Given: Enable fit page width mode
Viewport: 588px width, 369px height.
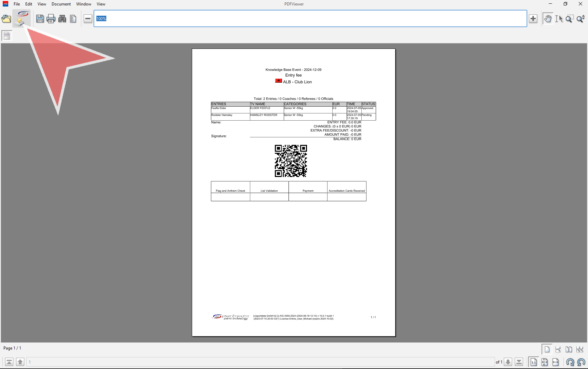Looking at the screenshot, I should [556, 362].
